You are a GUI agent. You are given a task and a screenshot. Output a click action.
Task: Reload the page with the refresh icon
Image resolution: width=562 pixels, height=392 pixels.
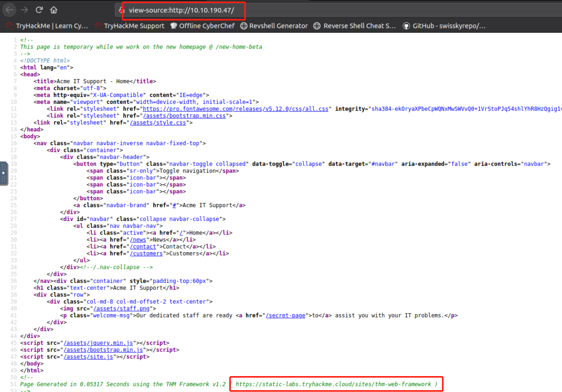click(39, 10)
